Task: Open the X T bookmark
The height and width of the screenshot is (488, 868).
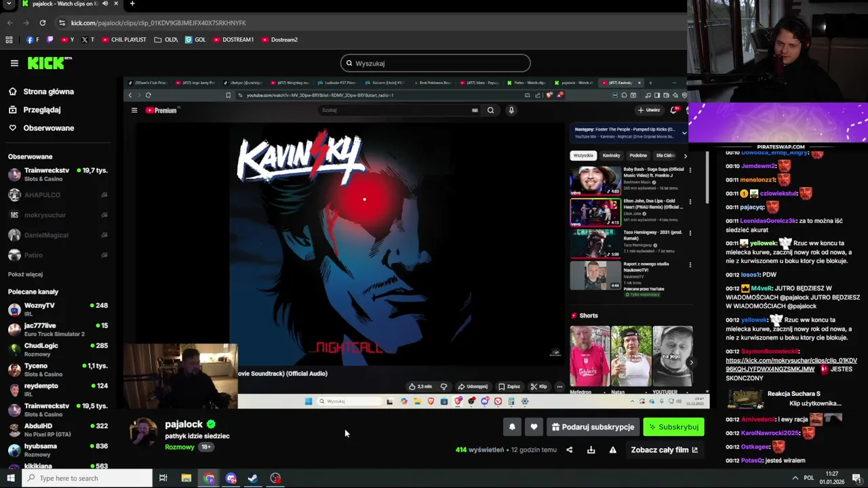Action: [87, 39]
